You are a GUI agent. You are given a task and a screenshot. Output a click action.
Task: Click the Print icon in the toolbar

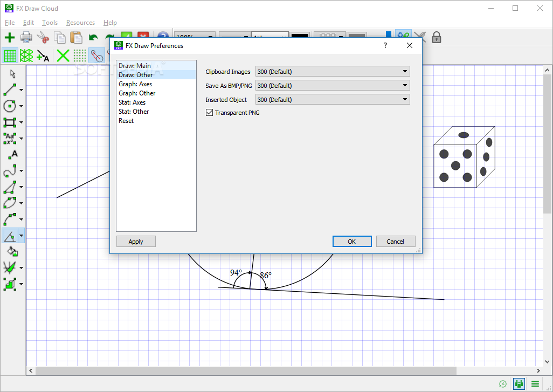point(26,37)
